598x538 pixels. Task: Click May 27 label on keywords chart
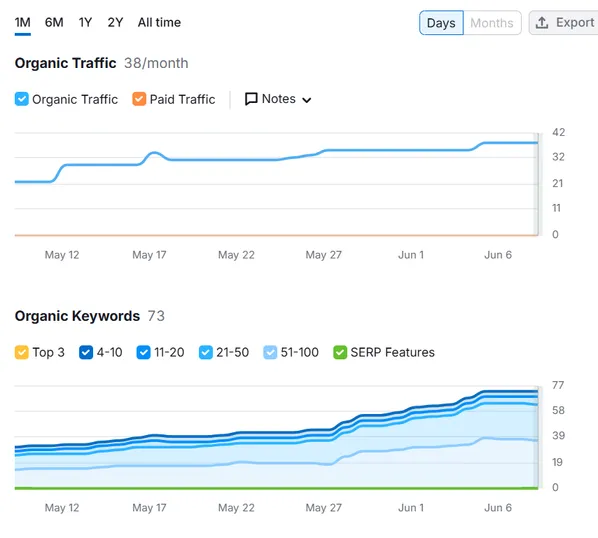point(323,508)
